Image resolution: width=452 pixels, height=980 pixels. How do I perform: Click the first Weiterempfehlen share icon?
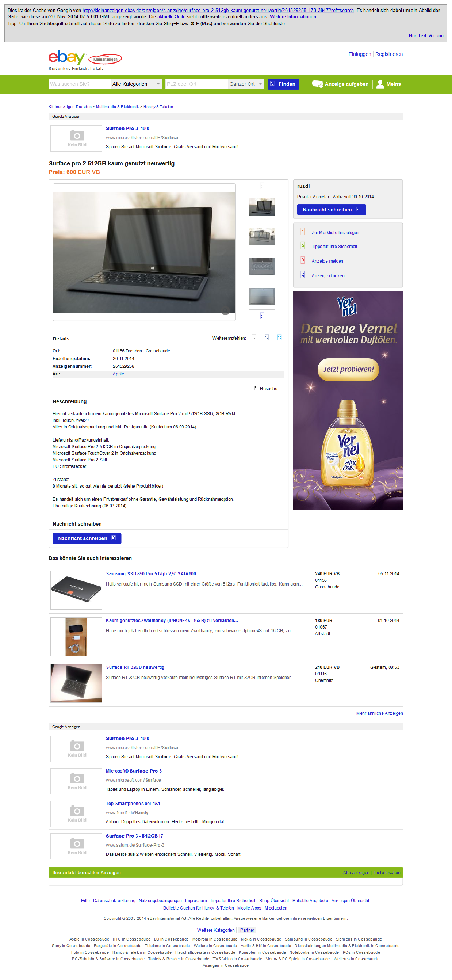click(x=254, y=338)
